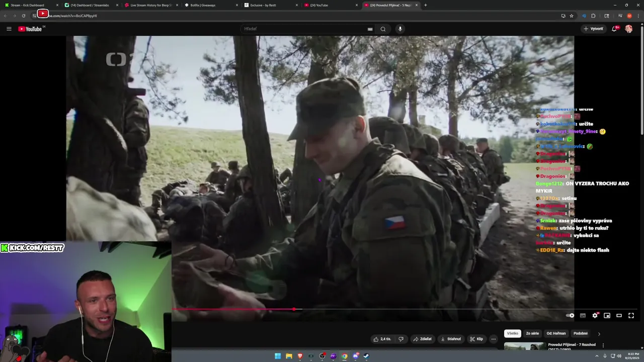Click the magnifier search button
Viewport: 644px width, 362px height.
[x=383, y=29]
